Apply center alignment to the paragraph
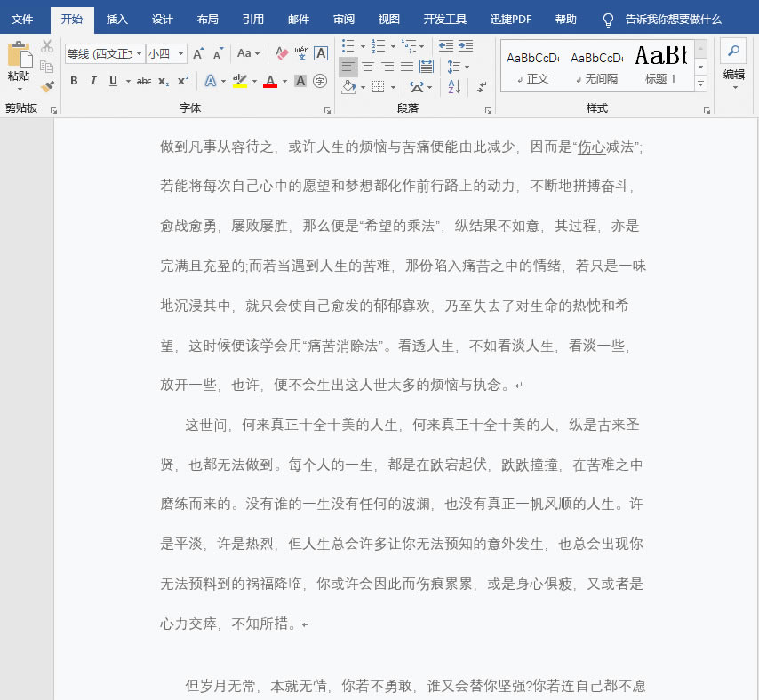 point(367,67)
